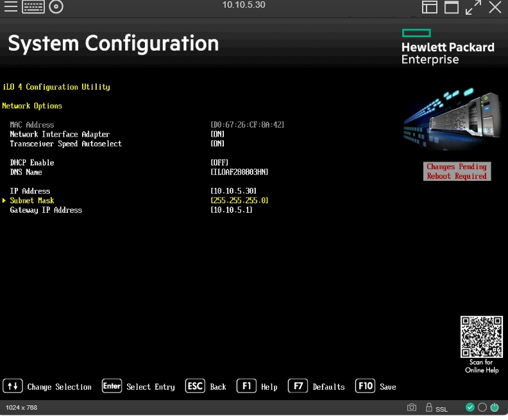Select the DNS Name menu entry
The height and width of the screenshot is (420, 508).
pyautogui.click(x=26, y=172)
